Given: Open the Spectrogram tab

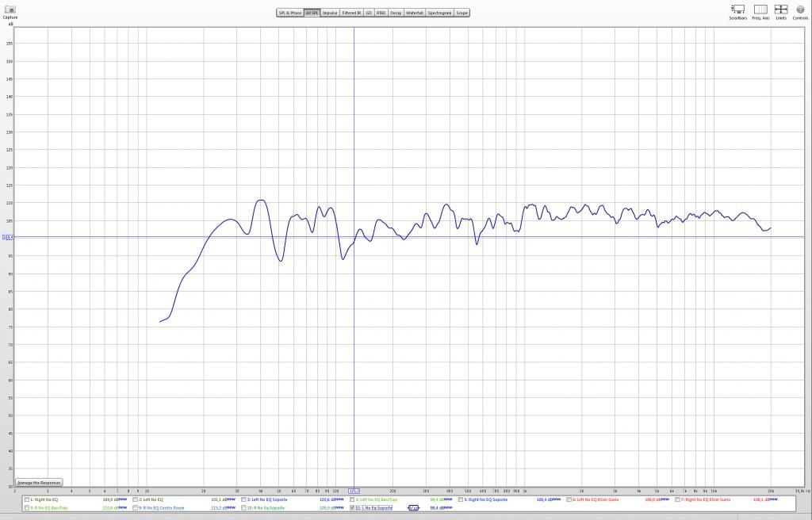Looking at the screenshot, I should click(x=439, y=13).
